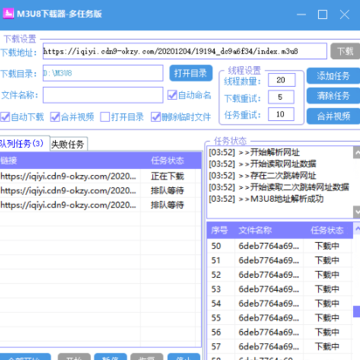Minimize the M3U8 downloader window
Screen dimensions: 360x360
point(301,14)
